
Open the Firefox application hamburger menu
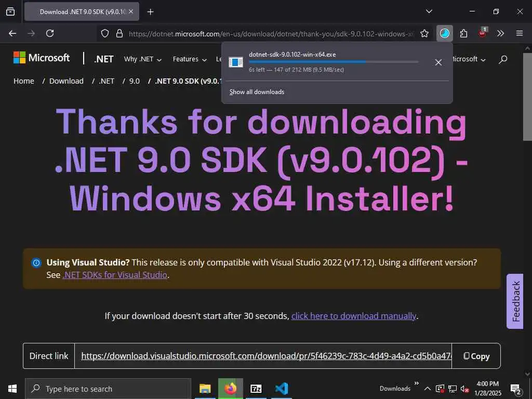520,33
